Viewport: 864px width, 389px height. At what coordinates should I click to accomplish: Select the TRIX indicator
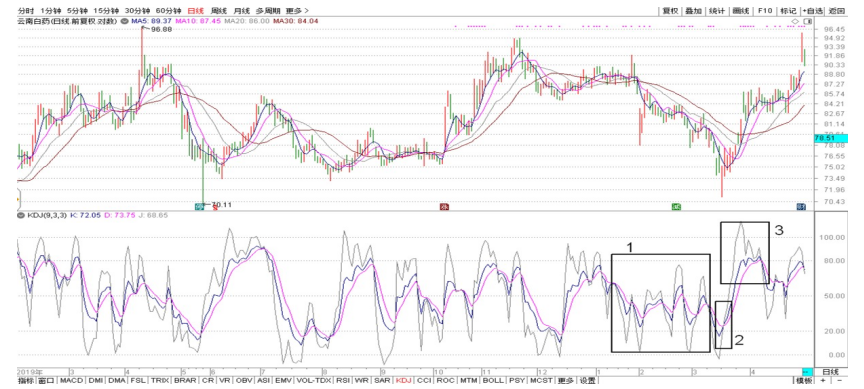tap(160, 380)
